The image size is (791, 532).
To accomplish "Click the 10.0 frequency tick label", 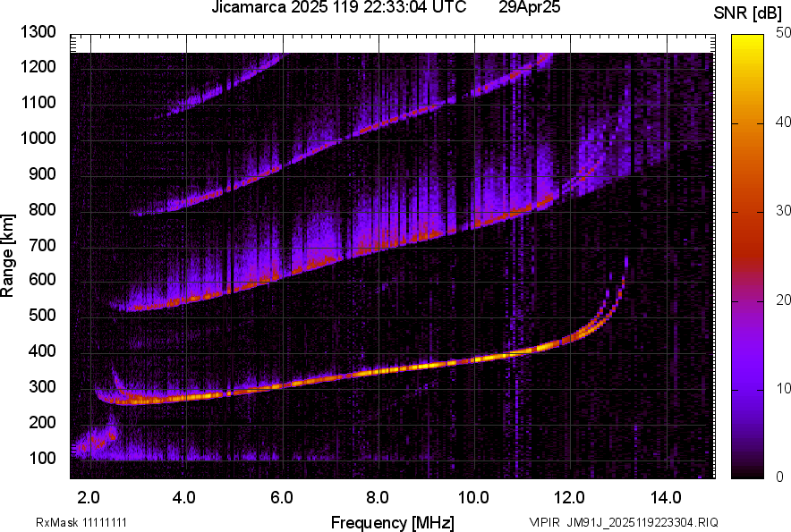I will coord(473,498).
